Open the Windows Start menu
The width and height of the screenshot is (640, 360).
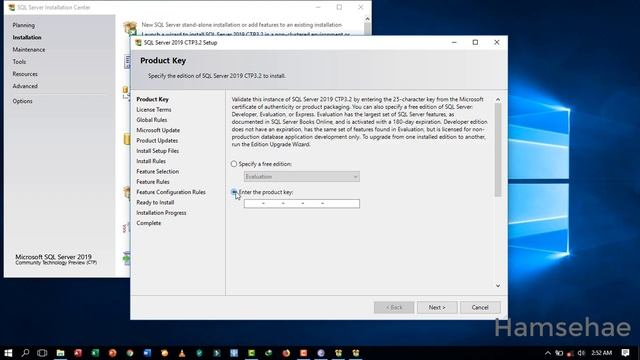[x=8, y=353]
